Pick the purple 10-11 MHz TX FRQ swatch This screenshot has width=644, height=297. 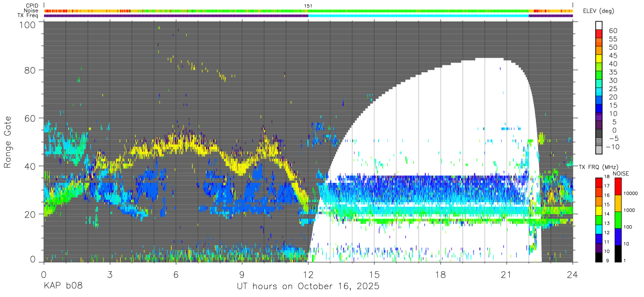click(x=598, y=247)
